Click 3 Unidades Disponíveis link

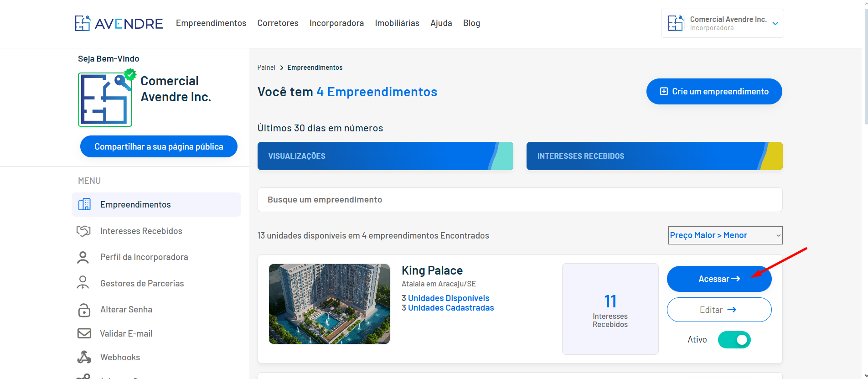pos(445,298)
